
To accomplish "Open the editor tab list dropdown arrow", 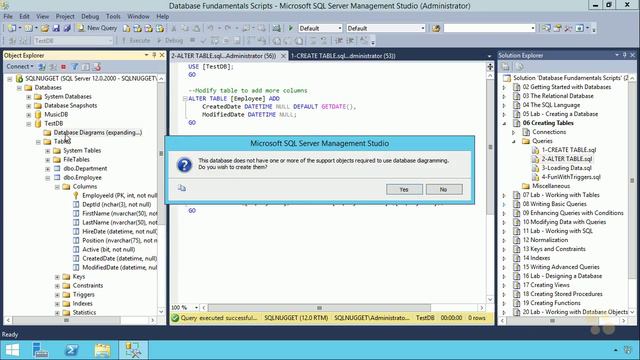I will point(489,56).
